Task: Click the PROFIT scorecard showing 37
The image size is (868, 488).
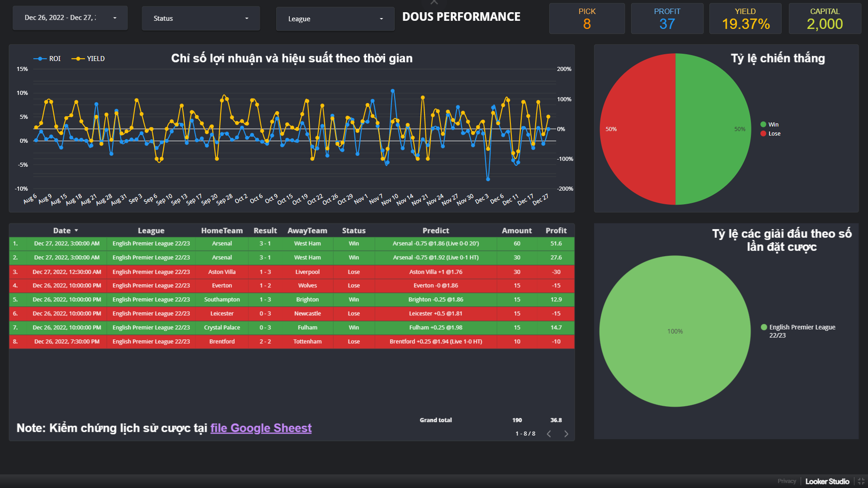Action: click(667, 19)
